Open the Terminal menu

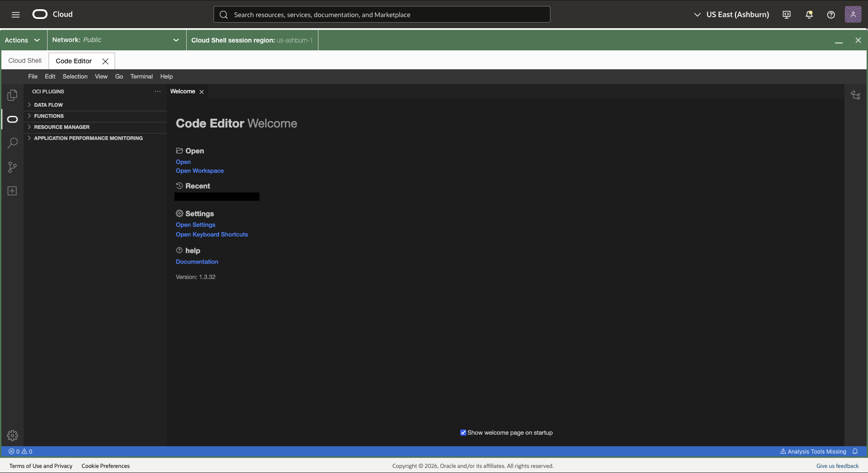141,77
